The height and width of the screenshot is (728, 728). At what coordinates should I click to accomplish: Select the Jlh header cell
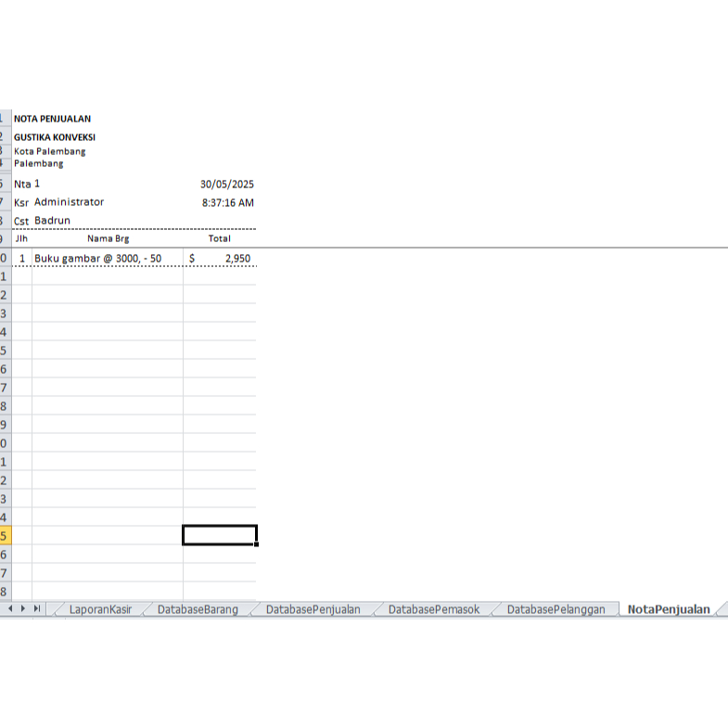click(22, 238)
